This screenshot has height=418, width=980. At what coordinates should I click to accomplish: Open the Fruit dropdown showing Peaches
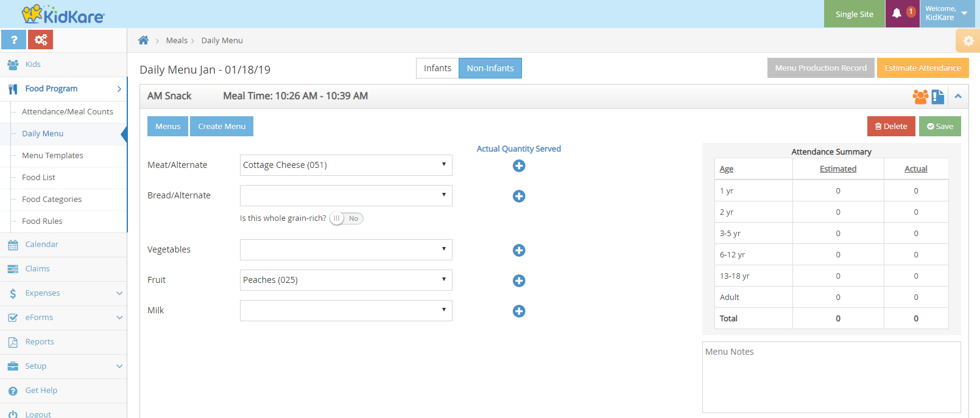tap(346, 280)
